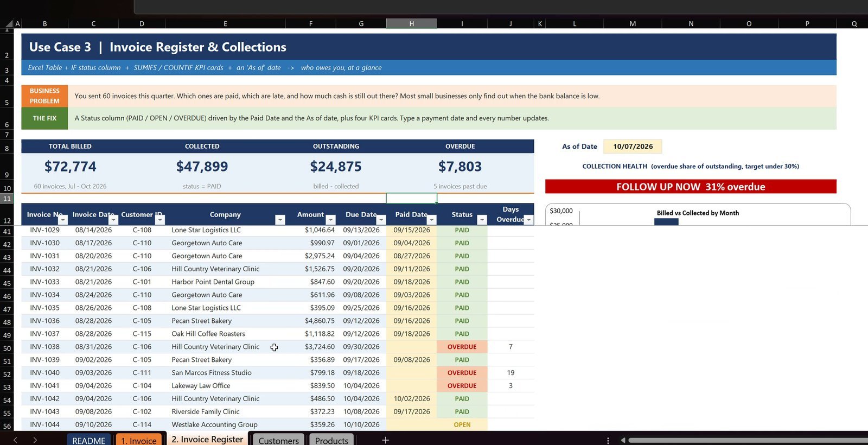Screen dimensions: 868x445
Task: Click customer ID C-115 cell
Action: (x=142, y=334)
